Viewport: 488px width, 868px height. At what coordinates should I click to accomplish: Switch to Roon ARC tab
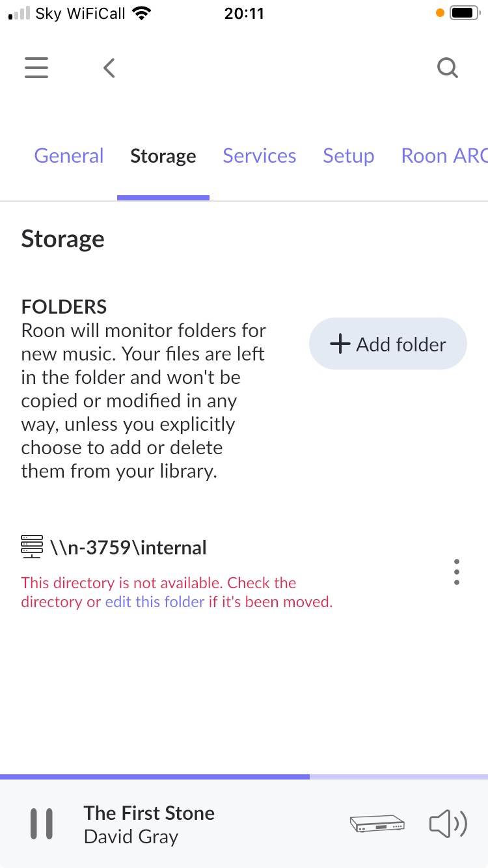pos(444,156)
